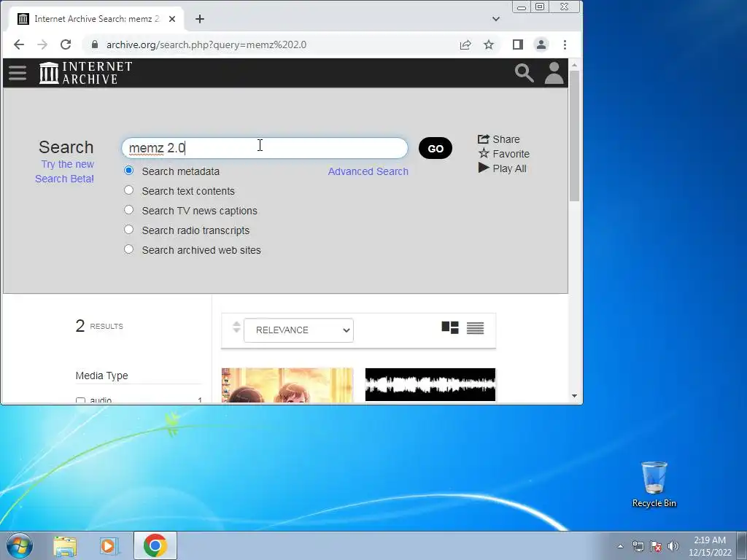Screen dimensions: 747x560
Task: Open the magnifier search icon in header
Action: pyautogui.click(x=524, y=73)
